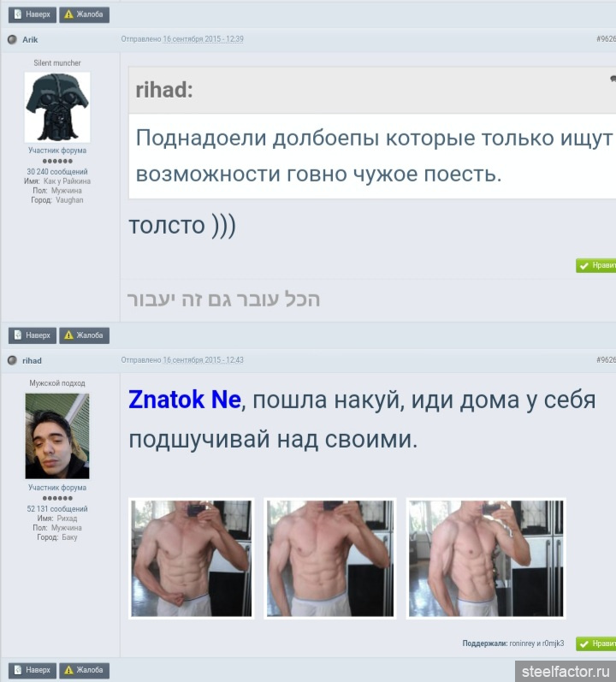Image resolution: width=616 pixels, height=682 pixels.
Task: Click the checkmark on Arik's Нравится button
Action: pos(583,266)
